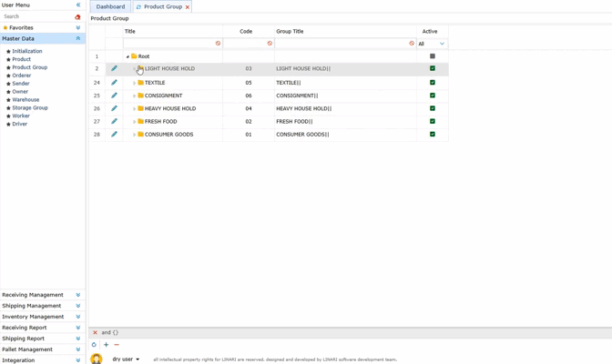Expand the TEXTILE tree node

tap(134, 83)
